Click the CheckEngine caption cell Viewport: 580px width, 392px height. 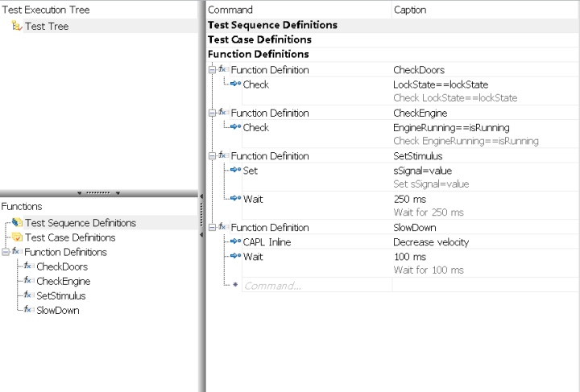coord(485,113)
